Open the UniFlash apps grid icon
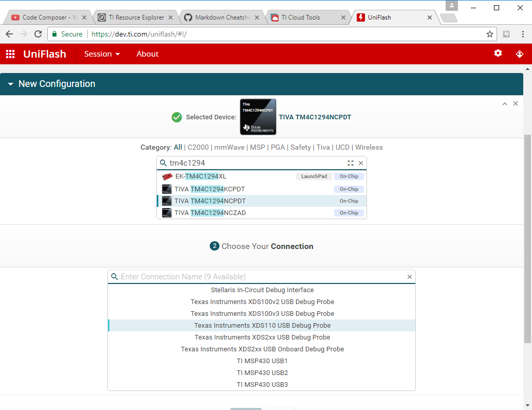 tap(10, 54)
